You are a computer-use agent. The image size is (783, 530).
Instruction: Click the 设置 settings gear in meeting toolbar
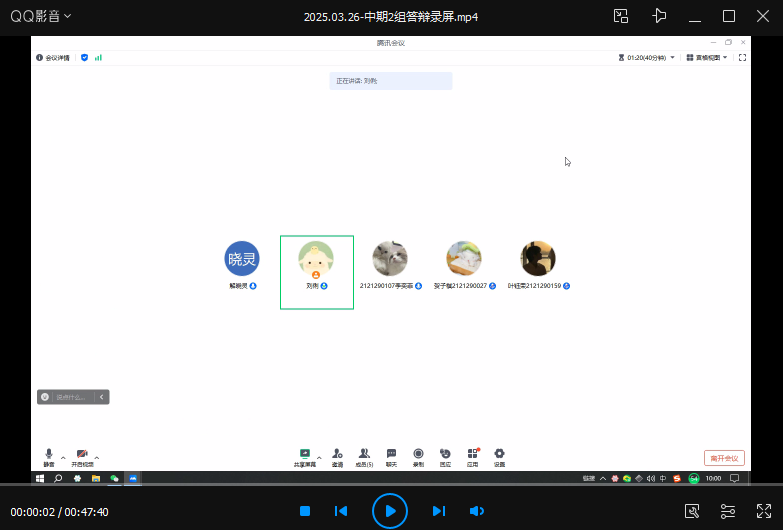tap(499, 455)
